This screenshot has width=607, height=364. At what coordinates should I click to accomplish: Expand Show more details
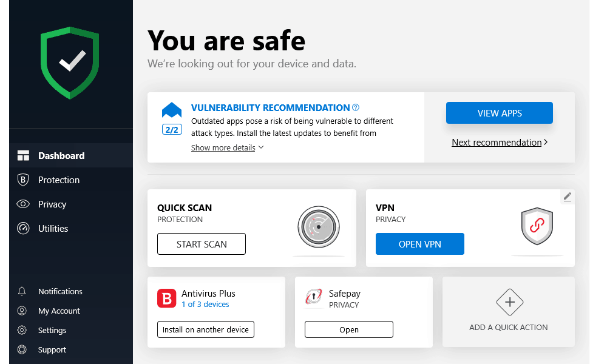(223, 148)
